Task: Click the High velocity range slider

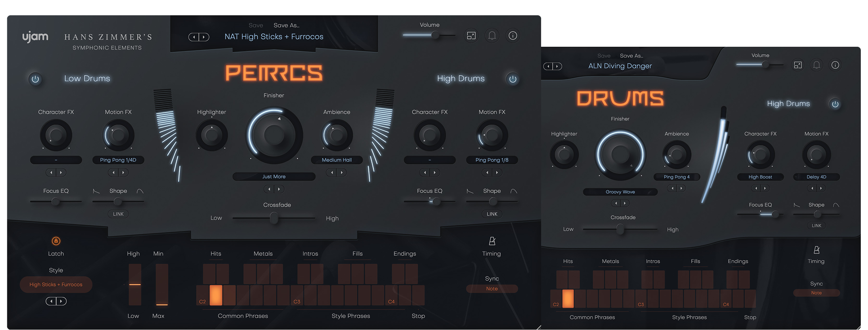Action: coord(135,285)
